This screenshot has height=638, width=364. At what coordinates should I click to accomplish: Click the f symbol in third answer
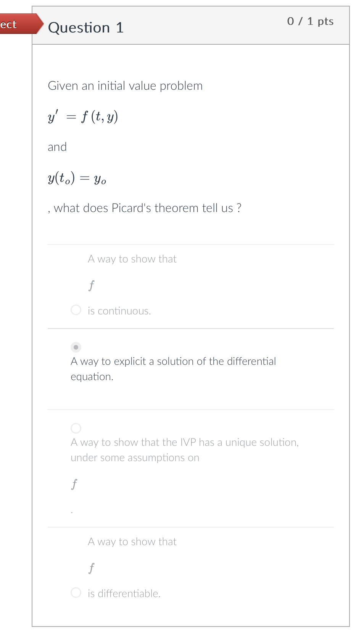coord(73,484)
